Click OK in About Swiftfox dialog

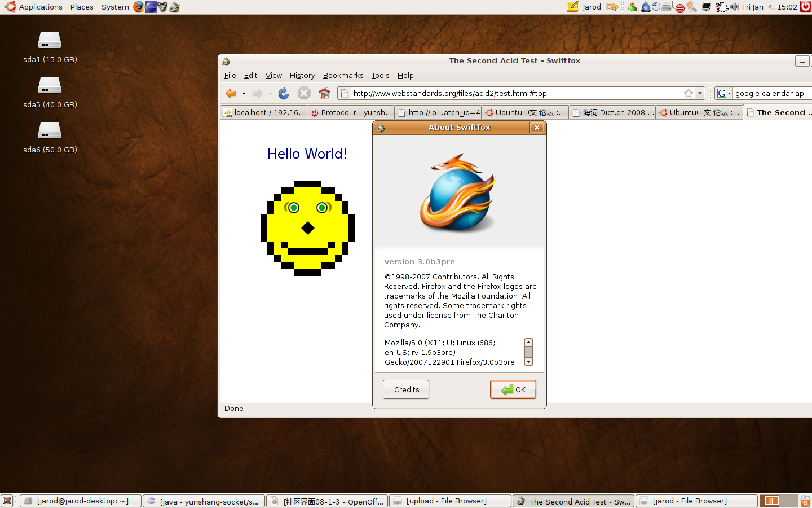click(x=513, y=389)
